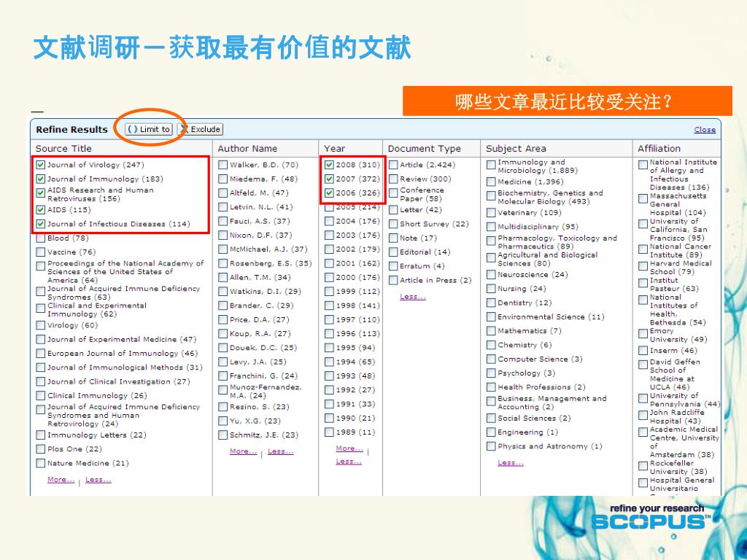
Task: Check Inserm (46) affiliation
Action: point(643,351)
